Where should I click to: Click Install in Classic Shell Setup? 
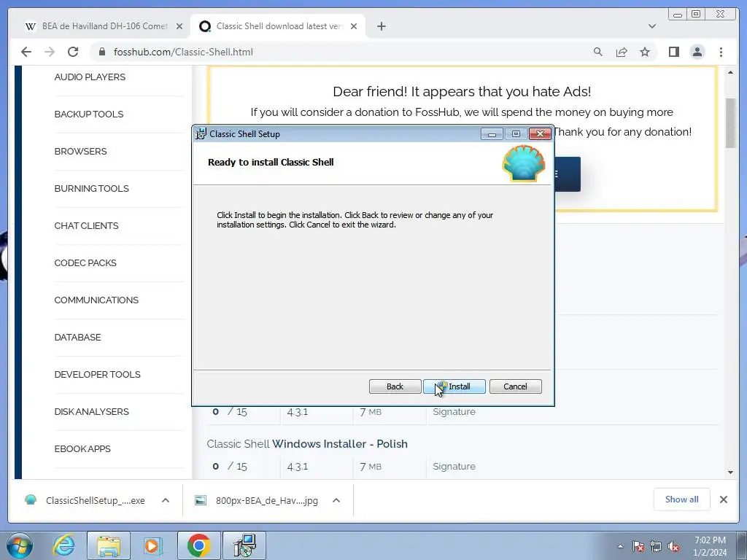454,386
